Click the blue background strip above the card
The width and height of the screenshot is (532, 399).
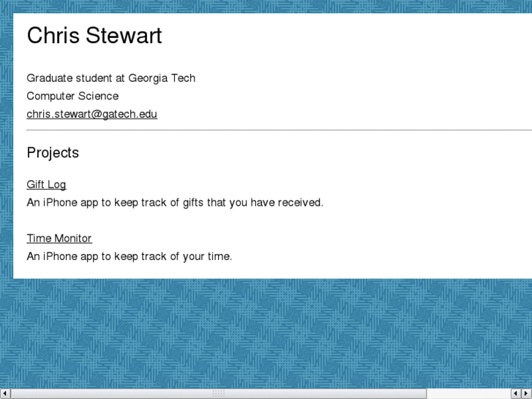[x=263, y=6]
